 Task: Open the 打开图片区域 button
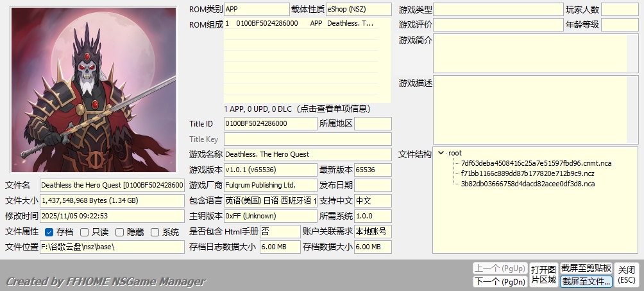[543, 274]
